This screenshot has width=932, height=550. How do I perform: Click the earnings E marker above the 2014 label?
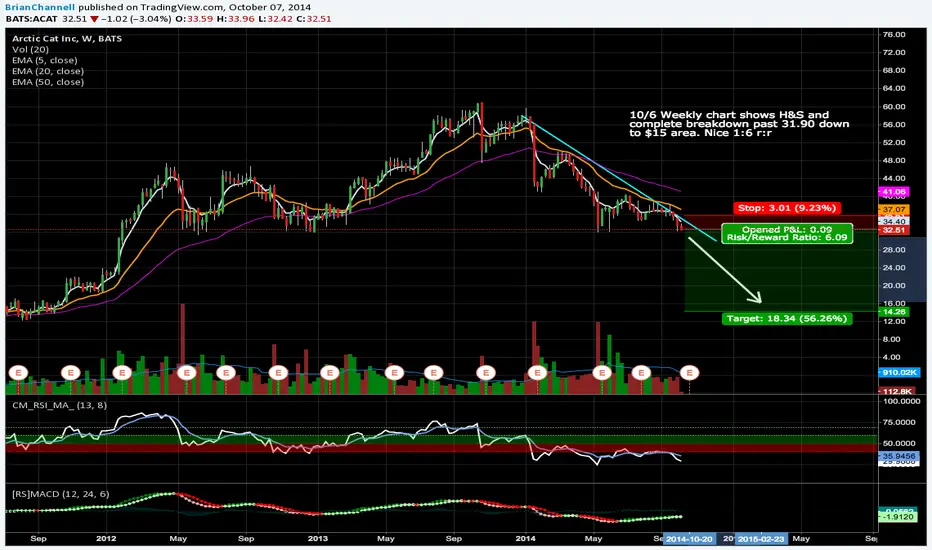click(x=537, y=373)
